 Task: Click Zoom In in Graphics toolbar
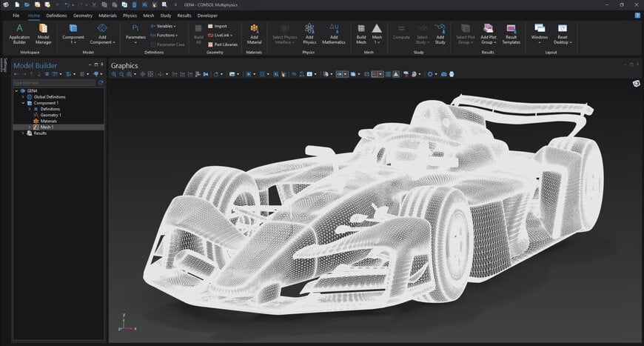click(x=114, y=74)
